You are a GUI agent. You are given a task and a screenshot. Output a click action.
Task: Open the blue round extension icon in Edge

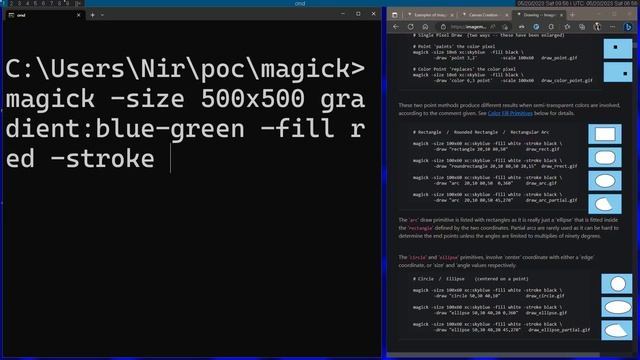(x=536, y=27)
